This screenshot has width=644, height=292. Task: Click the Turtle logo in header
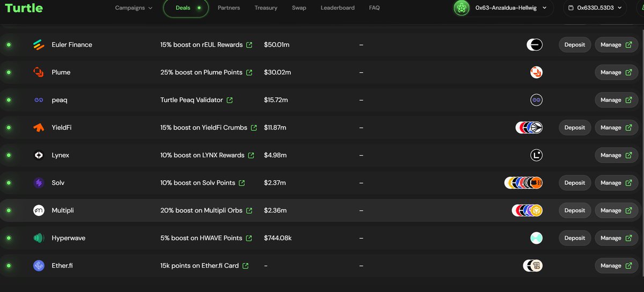[x=24, y=8]
